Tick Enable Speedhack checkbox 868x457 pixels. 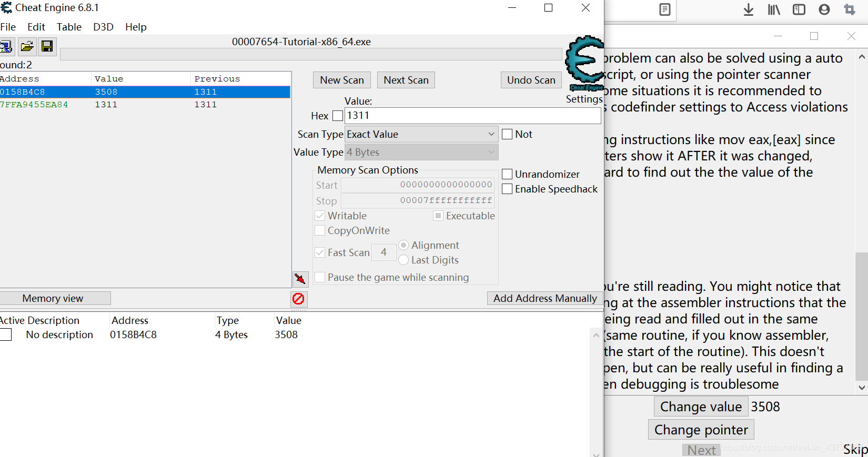click(x=507, y=189)
